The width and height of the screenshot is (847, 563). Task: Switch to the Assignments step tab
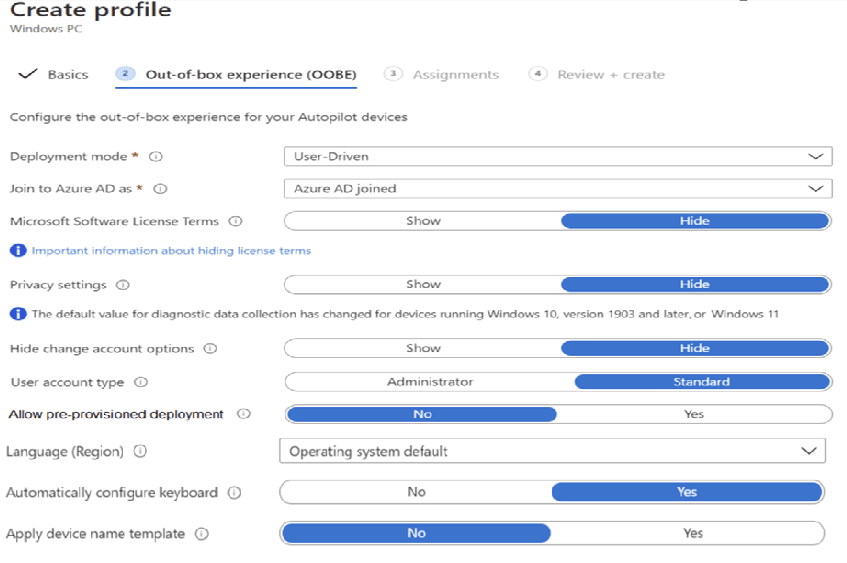pos(455,75)
